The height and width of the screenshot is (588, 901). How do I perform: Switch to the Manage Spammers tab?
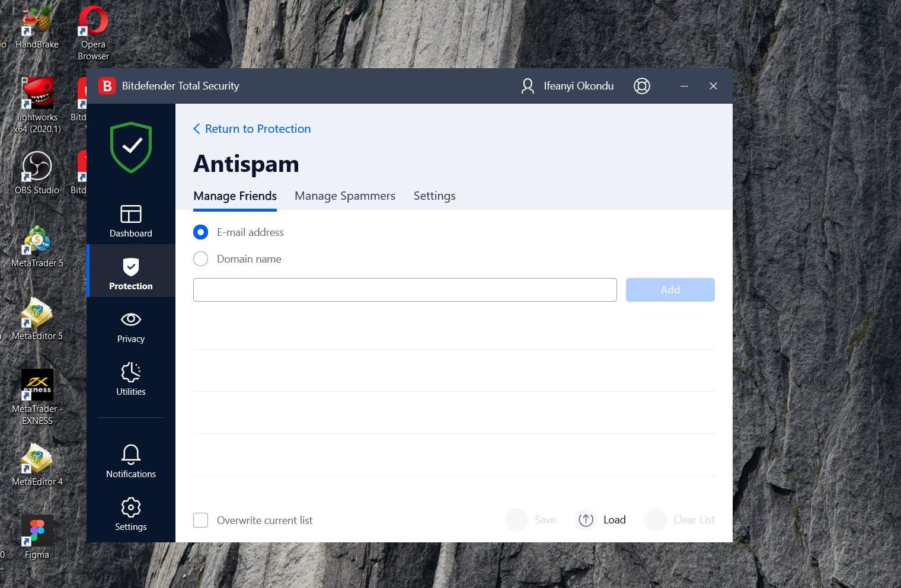[344, 196]
